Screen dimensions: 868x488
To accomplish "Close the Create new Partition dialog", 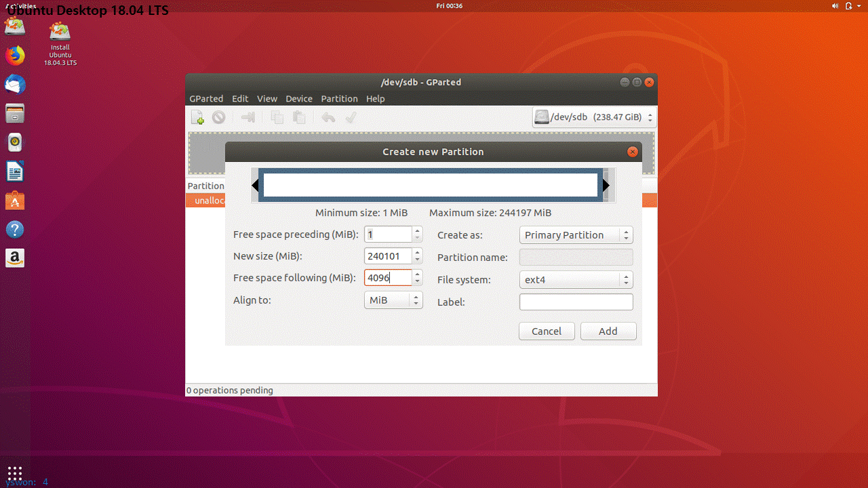I will 633,152.
